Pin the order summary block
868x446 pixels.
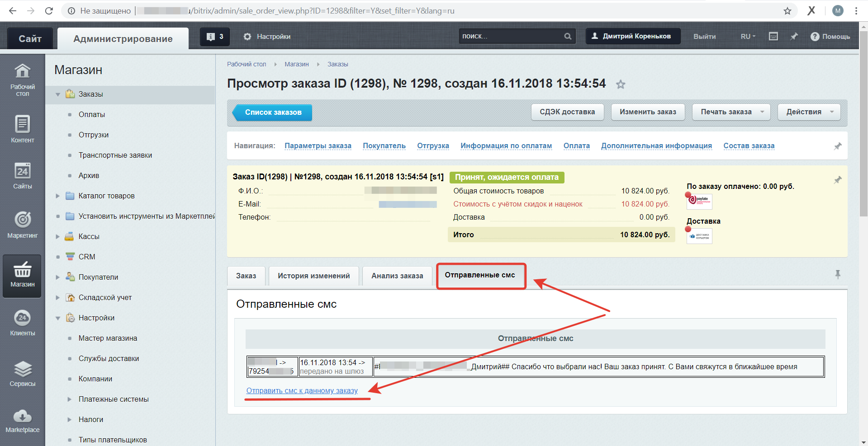[838, 180]
